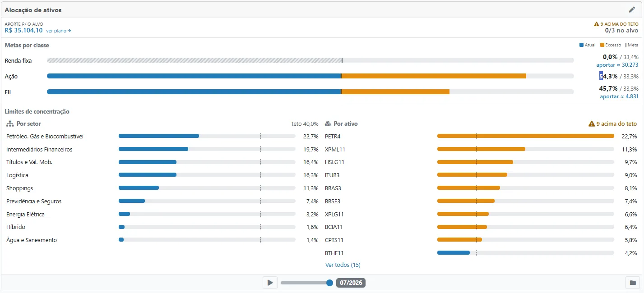The height and width of the screenshot is (293, 644).
Task: Click the Renda fixa hatched bar
Action: pyautogui.click(x=195, y=60)
